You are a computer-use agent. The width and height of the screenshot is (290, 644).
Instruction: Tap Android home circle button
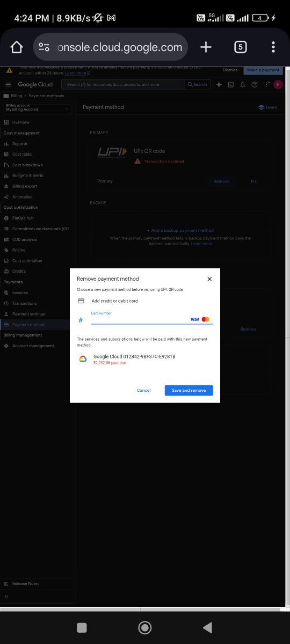(x=144, y=628)
